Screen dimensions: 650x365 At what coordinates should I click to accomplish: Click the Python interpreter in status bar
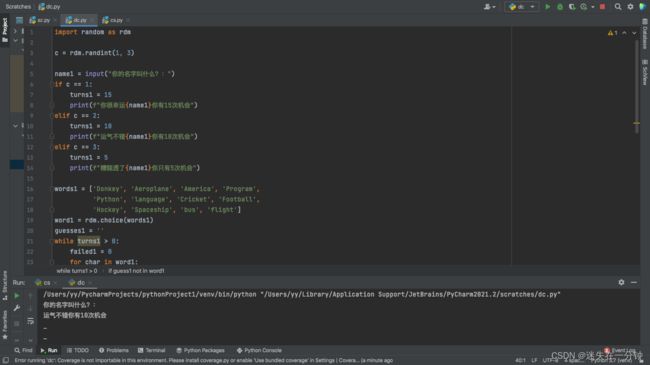point(611,360)
